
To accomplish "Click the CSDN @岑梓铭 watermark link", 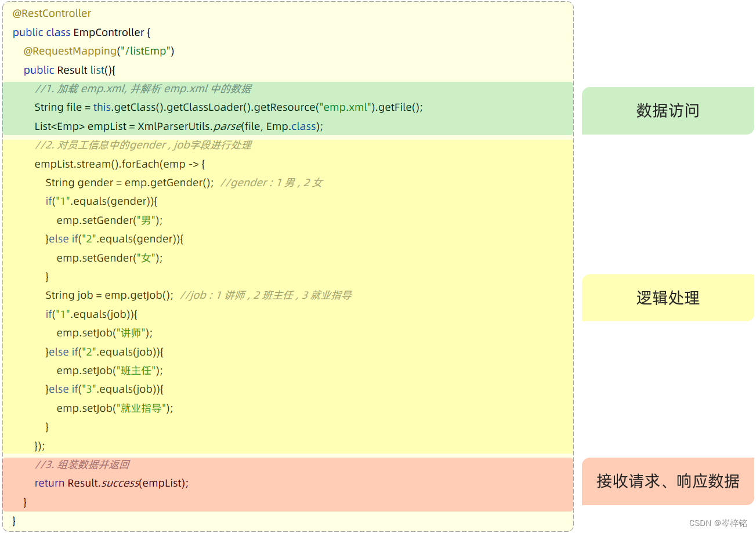I will pyautogui.click(x=717, y=524).
